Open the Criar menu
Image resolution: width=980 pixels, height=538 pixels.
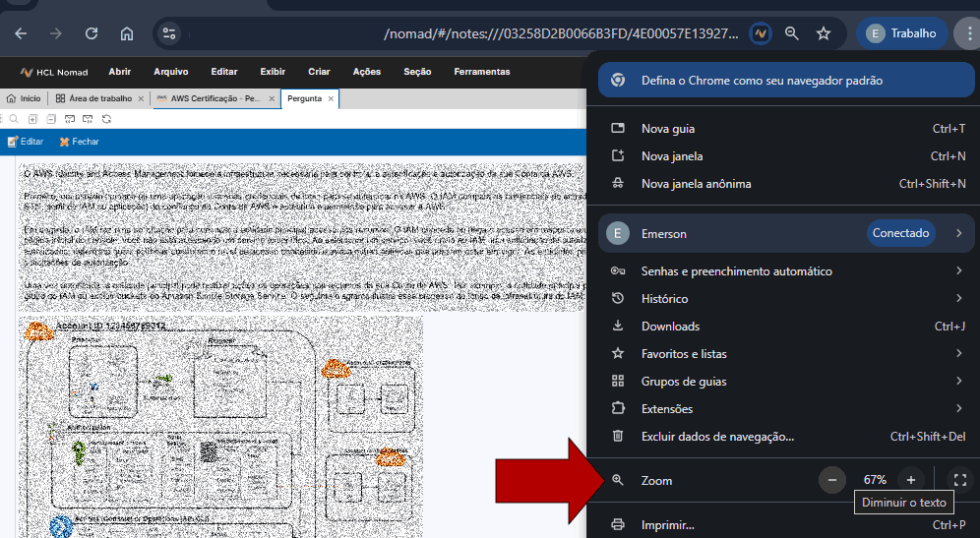click(x=319, y=72)
